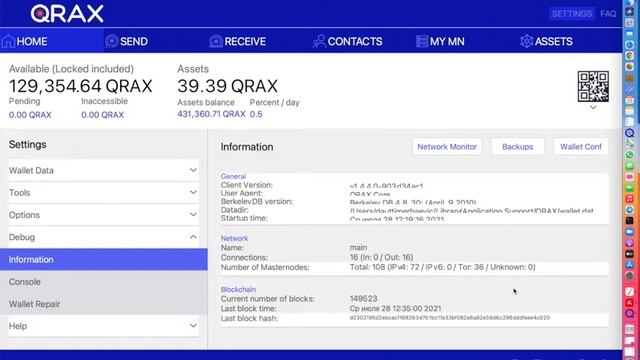Open System Preferences in the Dock
The width and height of the screenshot is (640, 360).
629,276
